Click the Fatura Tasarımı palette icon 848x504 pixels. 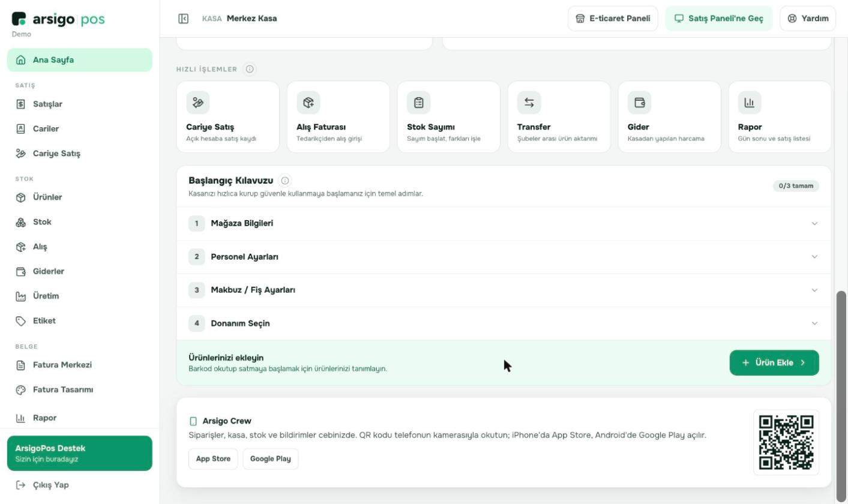[x=21, y=390]
